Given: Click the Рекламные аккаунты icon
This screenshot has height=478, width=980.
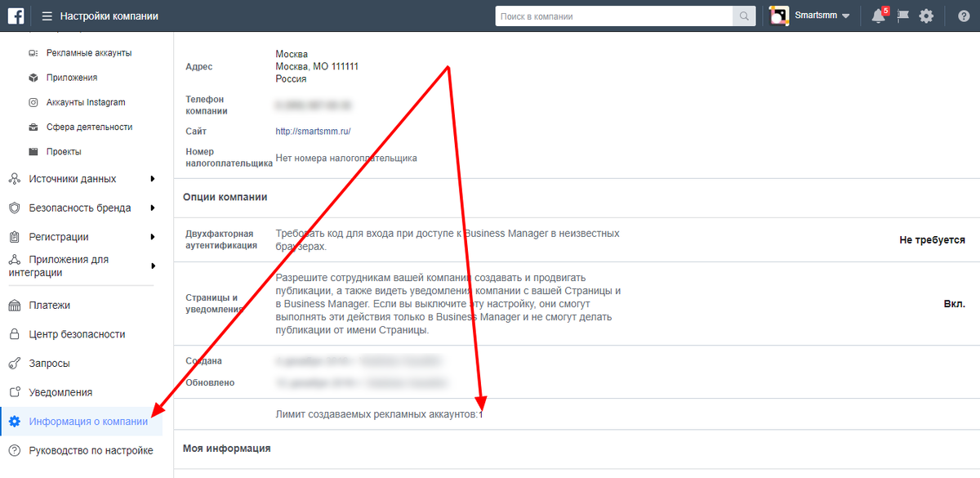Looking at the screenshot, I should click(x=33, y=53).
